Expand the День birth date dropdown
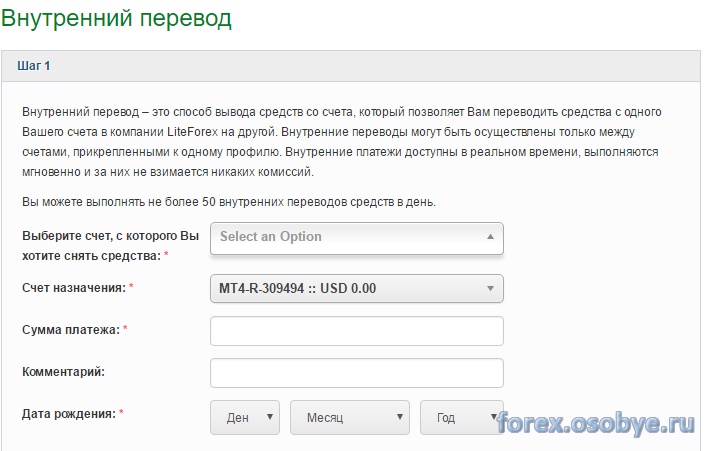Screen dimensions: 710x451 coord(244,417)
